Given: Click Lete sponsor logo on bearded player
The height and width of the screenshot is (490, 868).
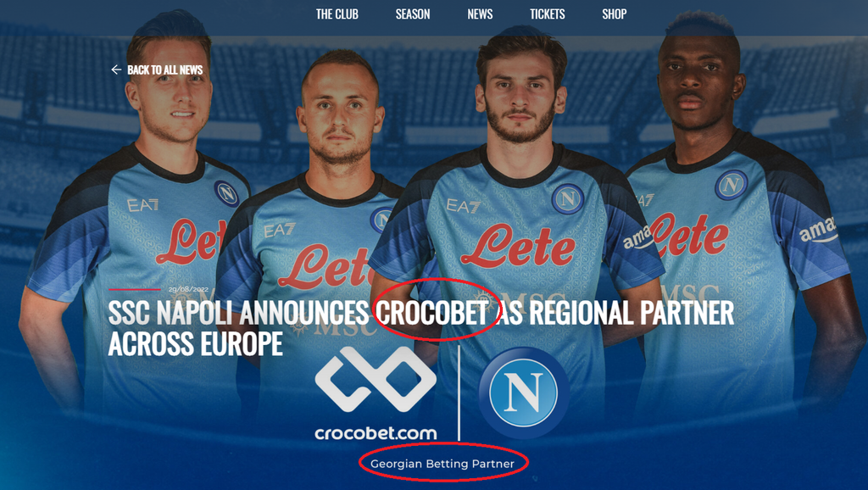Looking at the screenshot, I should point(518,247).
